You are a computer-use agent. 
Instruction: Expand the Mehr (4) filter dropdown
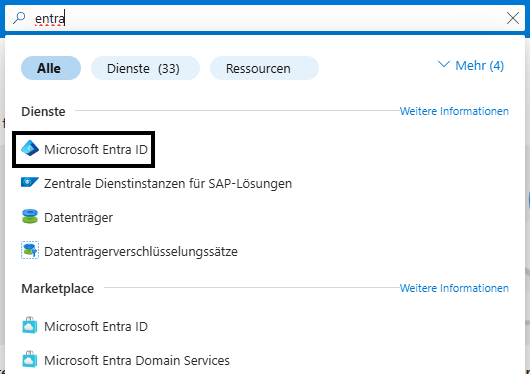coord(471,65)
